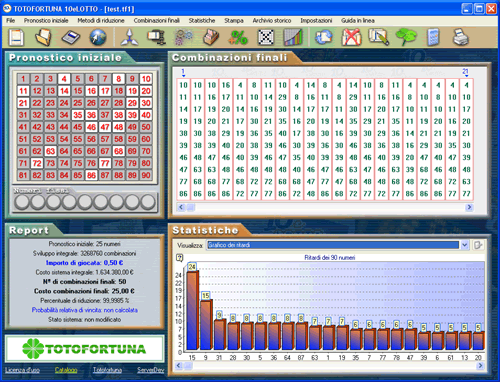Image resolution: width=500 pixels, height=382 pixels.
Task: Click the Costo combinazioni finali: 25,00 € line
Action: click(85, 291)
